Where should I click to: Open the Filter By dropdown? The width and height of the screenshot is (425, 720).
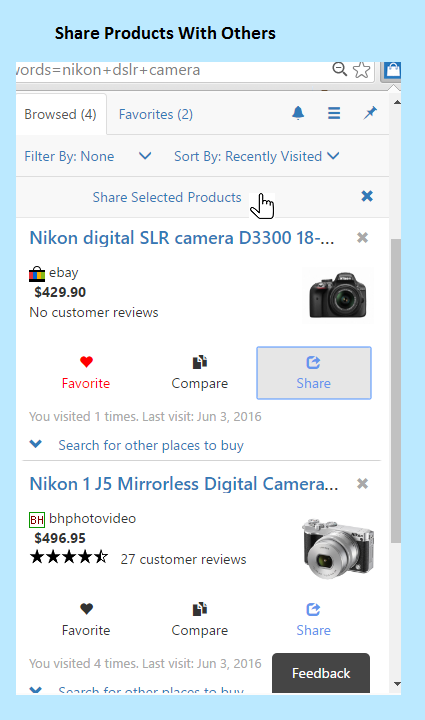coord(88,156)
